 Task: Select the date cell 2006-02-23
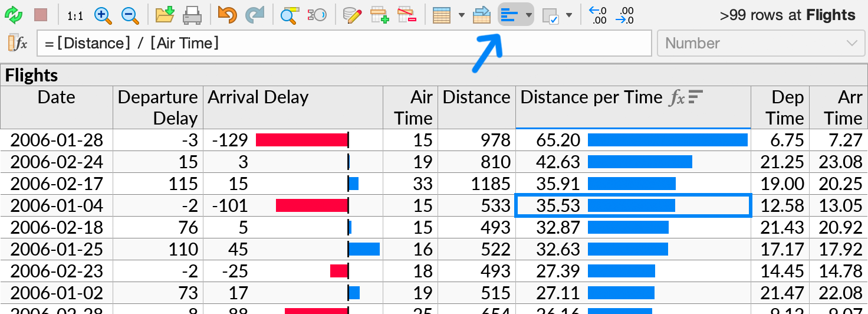(57, 271)
